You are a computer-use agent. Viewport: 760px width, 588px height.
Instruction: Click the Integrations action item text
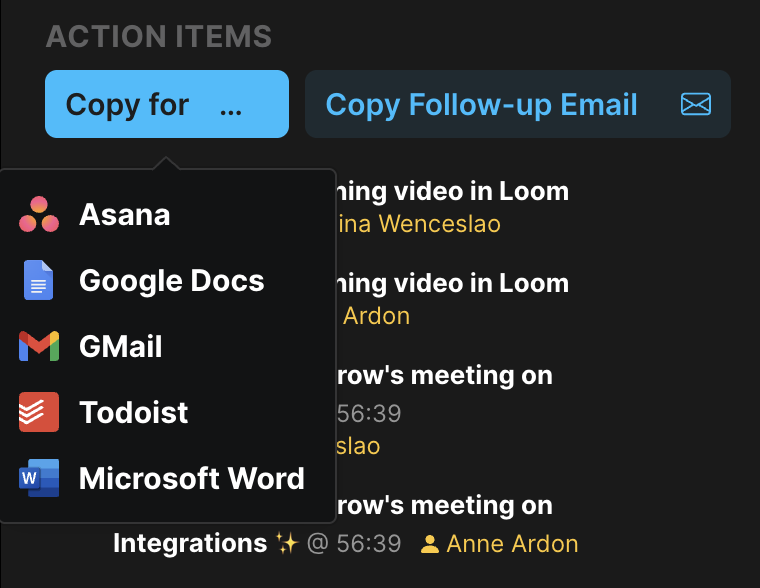tap(190, 543)
